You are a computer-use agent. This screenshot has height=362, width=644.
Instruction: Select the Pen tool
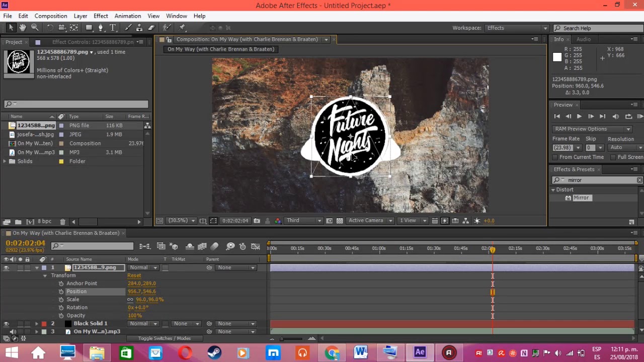[x=101, y=28]
